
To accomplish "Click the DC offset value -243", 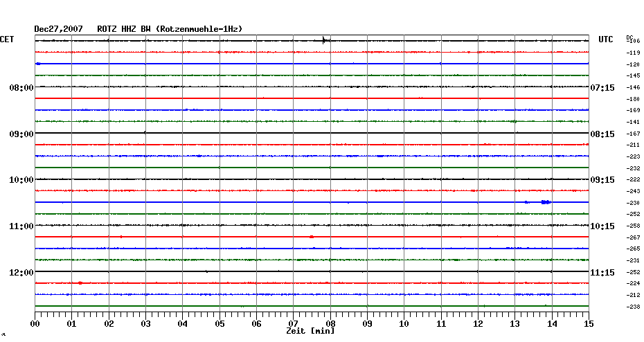I will [634, 191].
